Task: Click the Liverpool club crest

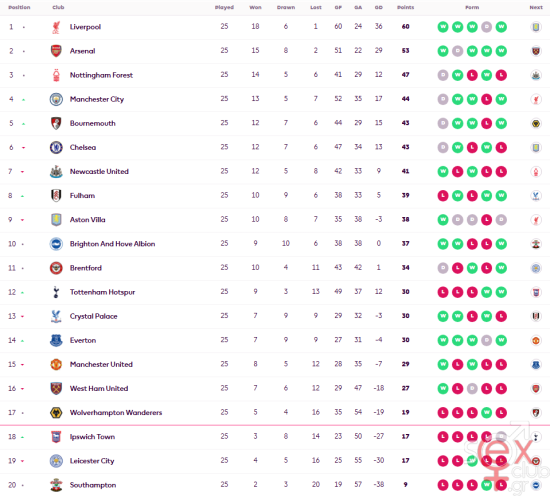Action: click(56, 27)
